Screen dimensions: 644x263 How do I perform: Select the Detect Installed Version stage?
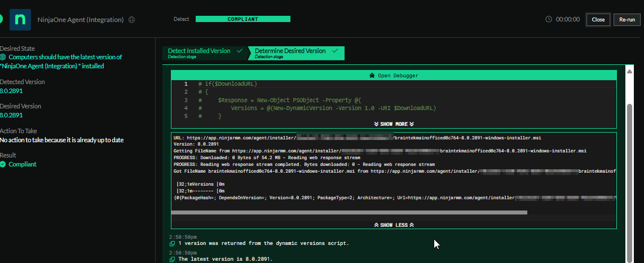pyautogui.click(x=205, y=53)
